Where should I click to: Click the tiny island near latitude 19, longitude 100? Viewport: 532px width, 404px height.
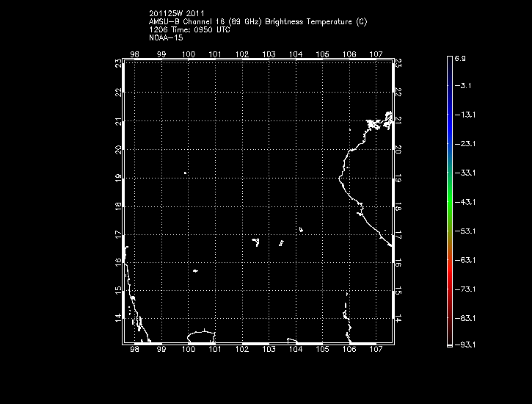(186, 173)
